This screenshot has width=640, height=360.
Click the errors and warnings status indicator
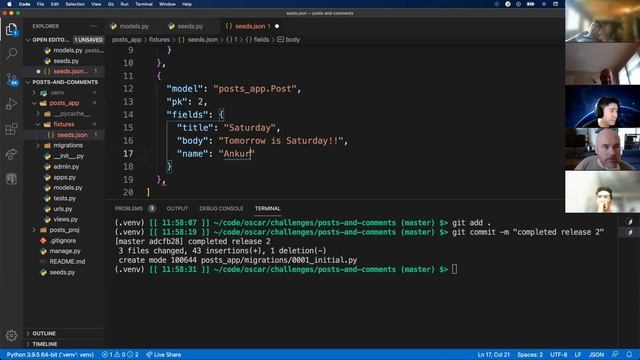[x=120, y=355]
